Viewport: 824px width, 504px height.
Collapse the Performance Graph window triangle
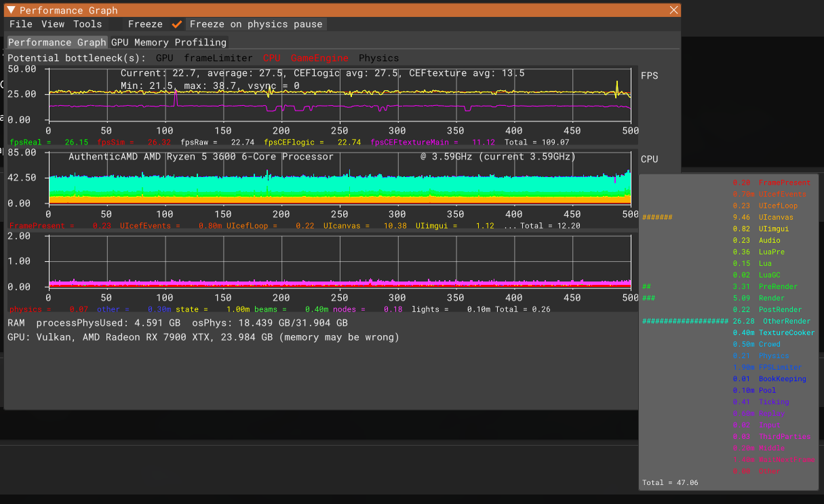[x=11, y=10]
